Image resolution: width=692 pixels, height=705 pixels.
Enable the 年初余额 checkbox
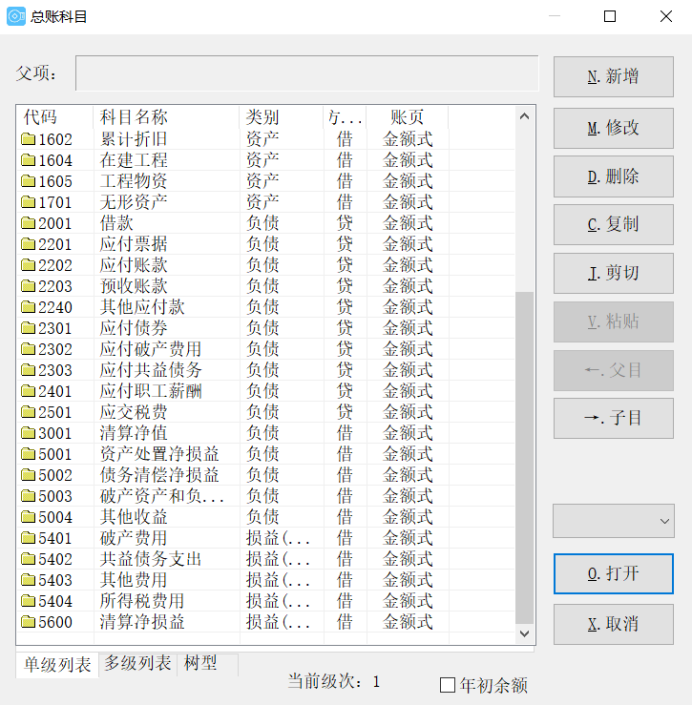point(448,685)
